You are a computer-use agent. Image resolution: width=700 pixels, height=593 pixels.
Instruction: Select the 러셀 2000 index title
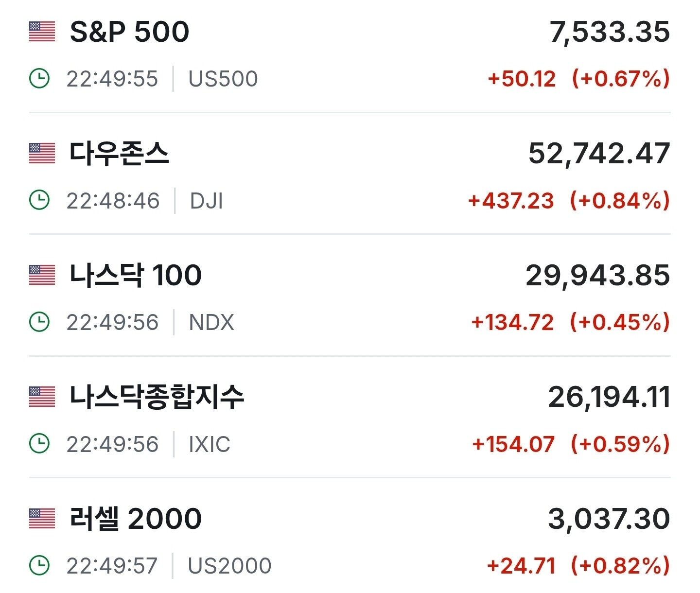point(136,519)
